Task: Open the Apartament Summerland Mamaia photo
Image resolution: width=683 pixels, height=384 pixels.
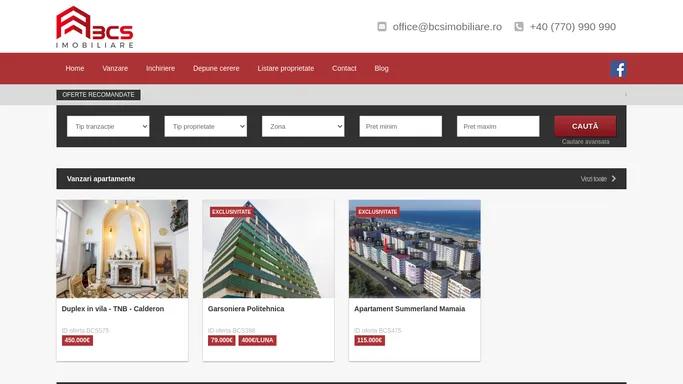Action: [415, 249]
